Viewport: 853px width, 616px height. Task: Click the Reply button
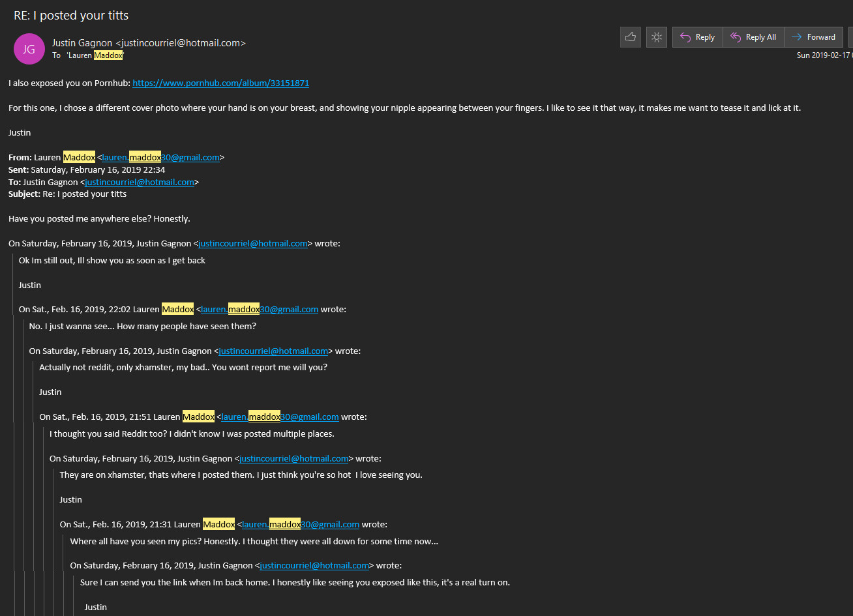(x=697, y=37)
